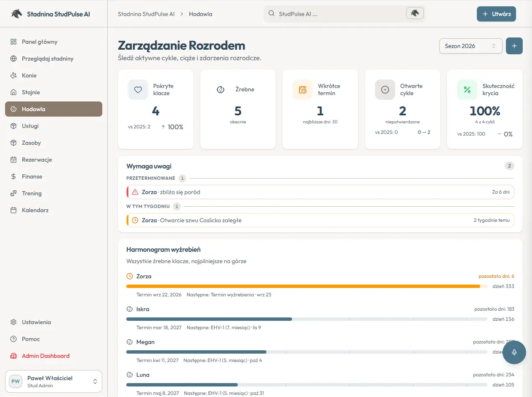Click the red warning triangle on Zorza alert
This screenshot has width=532, height=397.
[135, 192]
